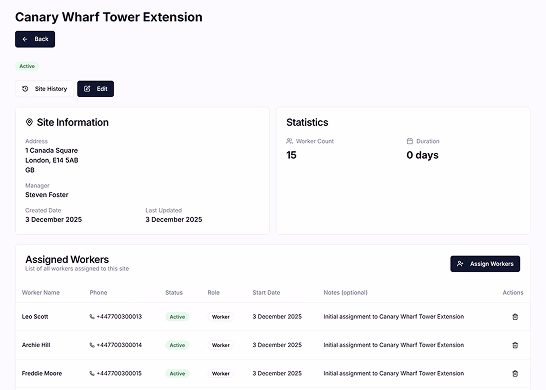546x390 pixels.
Task: Select the Notes (optional) column header
Action: click(345, 292)
